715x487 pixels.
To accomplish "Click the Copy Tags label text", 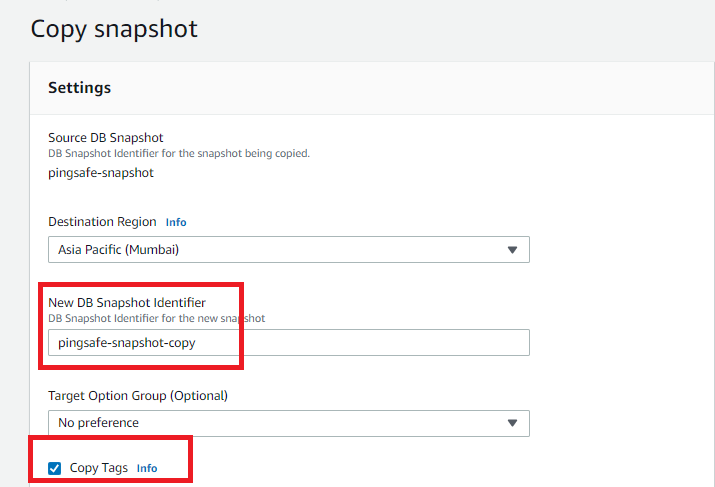I will point(98,468).
